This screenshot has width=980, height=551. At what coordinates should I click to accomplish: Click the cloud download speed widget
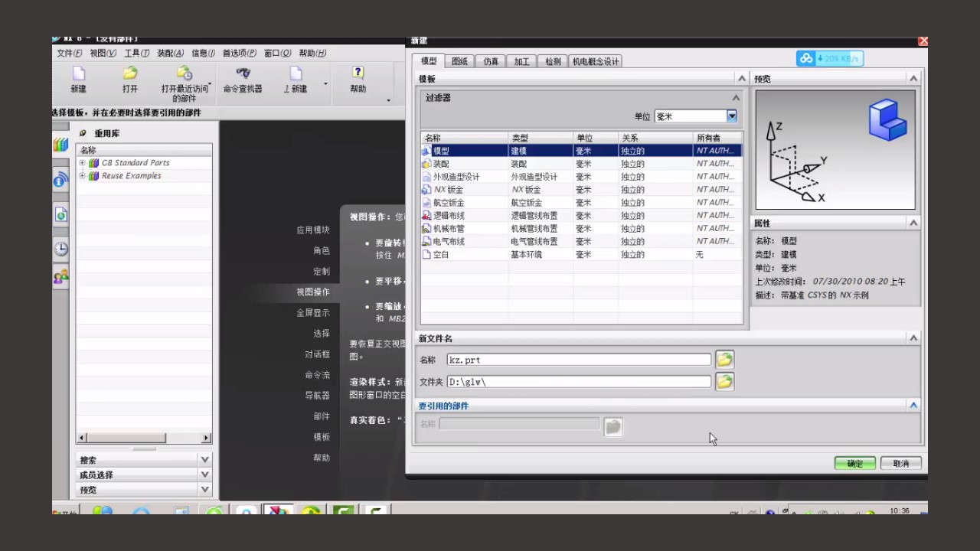[x=830, y=58]
